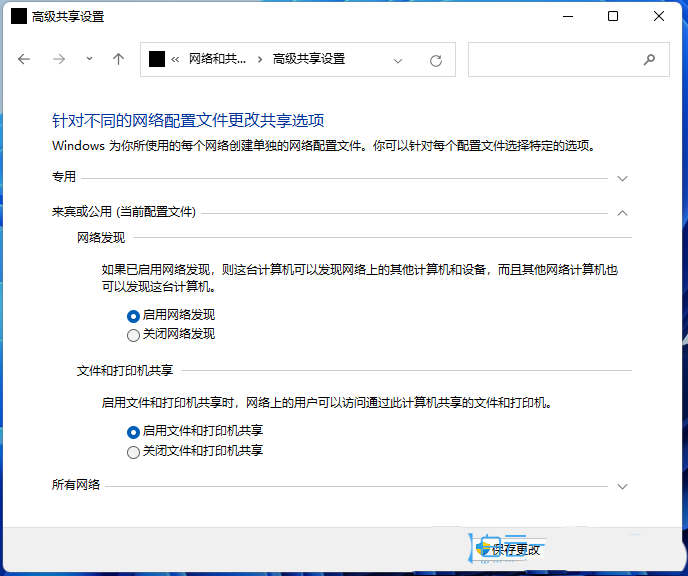The width and height of the screenshot is (688, 576).
Task: Click the Forward navigation arrow
Action: 59,60
